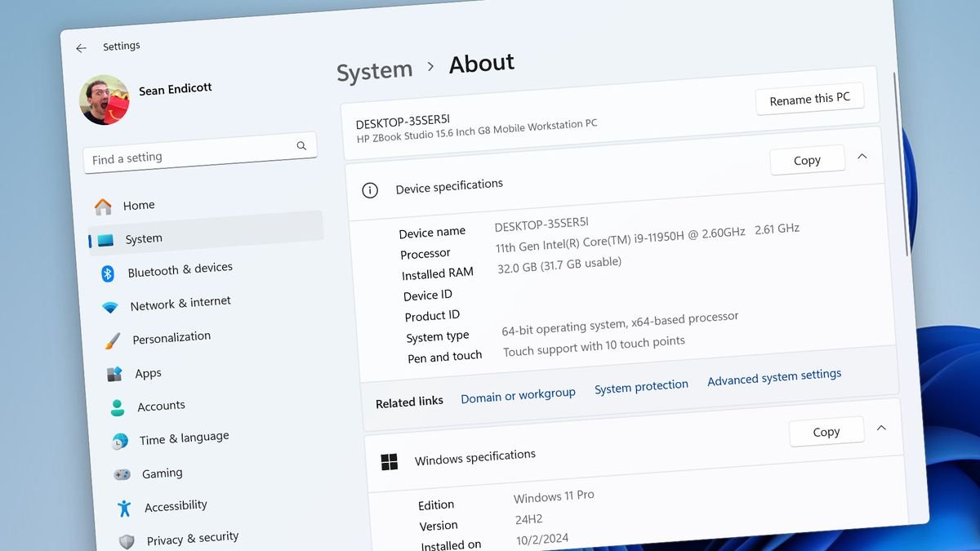The height and width of the screenshot is (551, 980).
Task: Open Gaming settings
Action: (162, 473)
